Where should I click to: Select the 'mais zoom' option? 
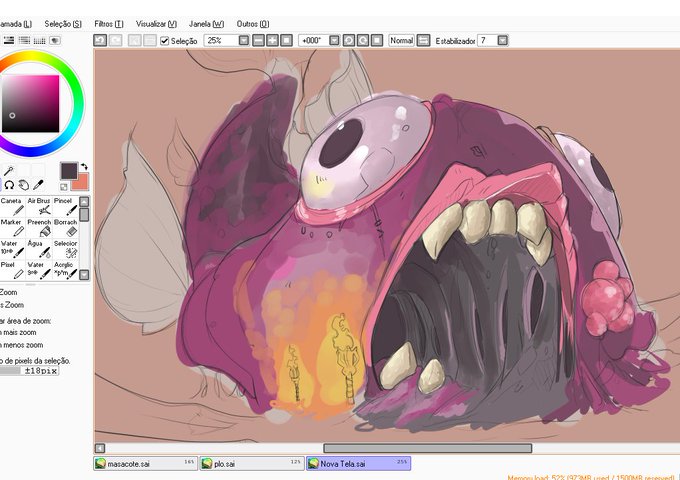pos(19,333)
